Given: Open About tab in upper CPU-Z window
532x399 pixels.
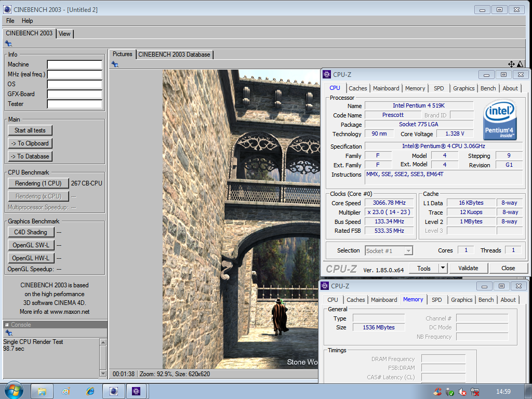Looking at the screenshot, I should click(510, 88).
